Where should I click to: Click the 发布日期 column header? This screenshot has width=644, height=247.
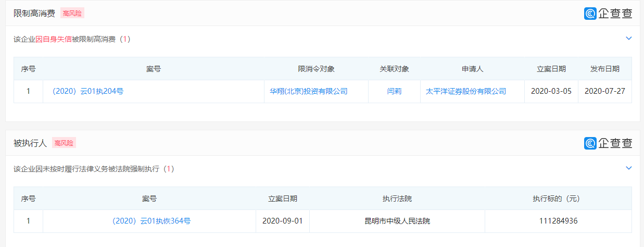point(605,69)
